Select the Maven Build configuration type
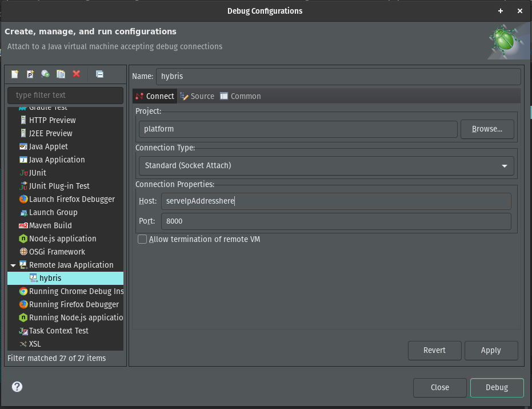The width and height of the screenshot is (532, 409). [x=49, y=225]
